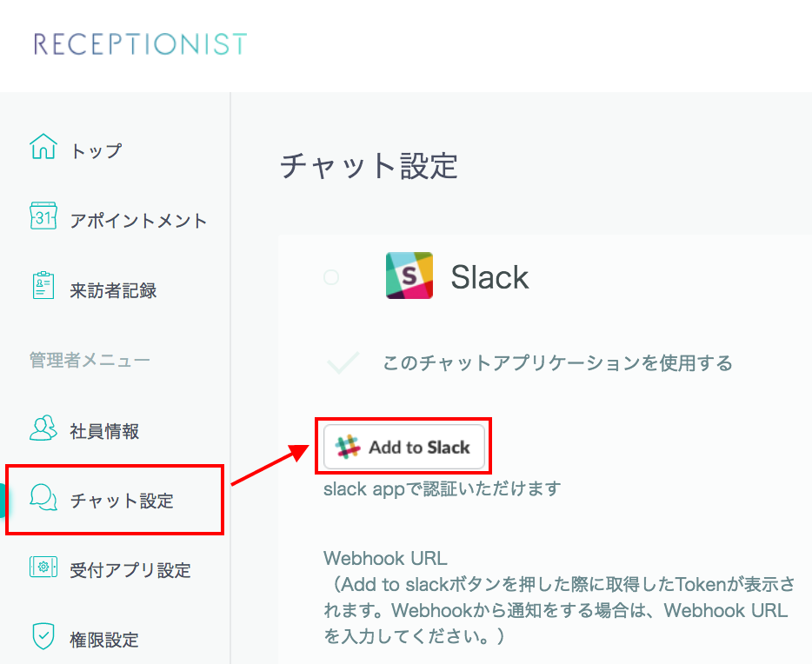The width and height of the screenshot is (812, 664).
Task: Open 来訪者記録 page
Action: tap(113, 290)
